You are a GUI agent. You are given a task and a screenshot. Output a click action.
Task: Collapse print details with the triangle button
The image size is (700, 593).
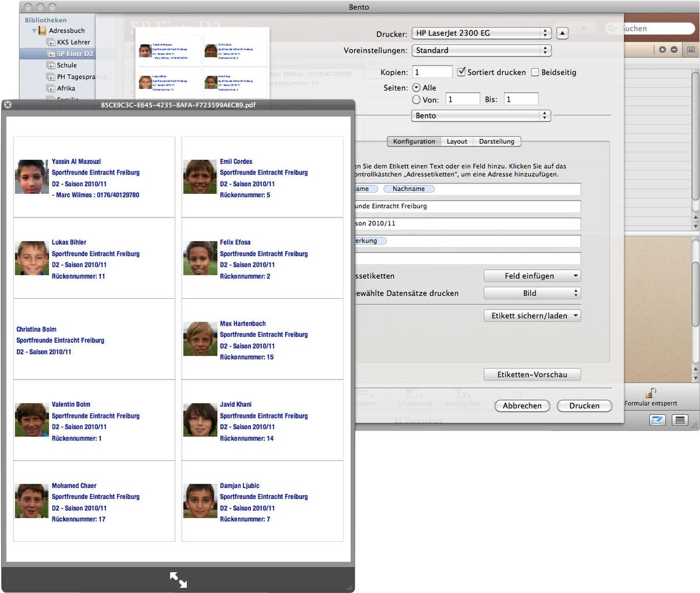point(562,33)
